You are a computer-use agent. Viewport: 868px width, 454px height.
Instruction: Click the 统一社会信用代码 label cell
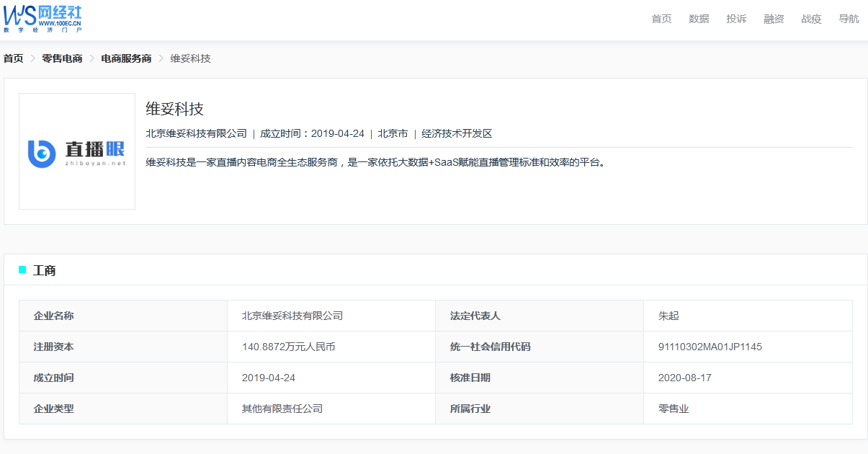click(540, 347)
